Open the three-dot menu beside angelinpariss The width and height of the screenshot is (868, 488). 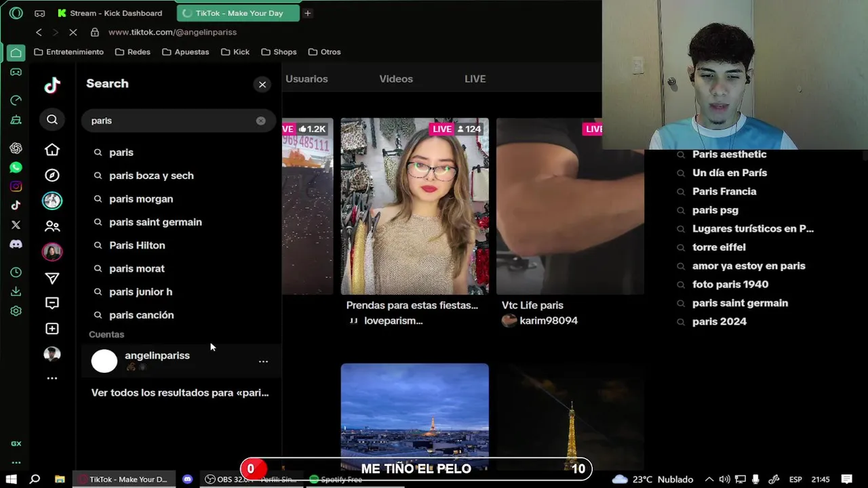[263, 361]
